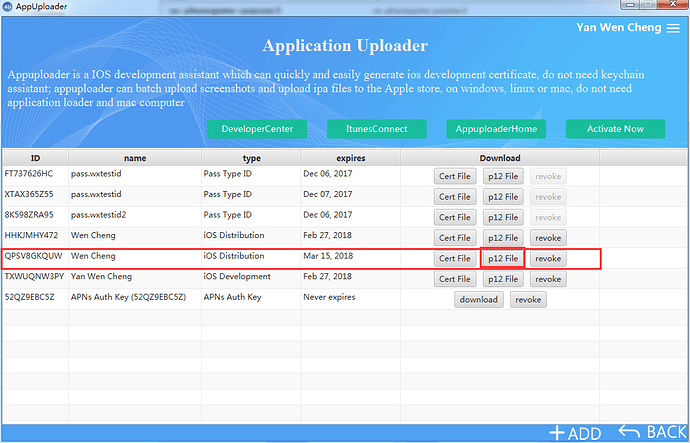Sort by the expires column header
This screenshot has width=690, height=443.
click(x=350, y=158)
